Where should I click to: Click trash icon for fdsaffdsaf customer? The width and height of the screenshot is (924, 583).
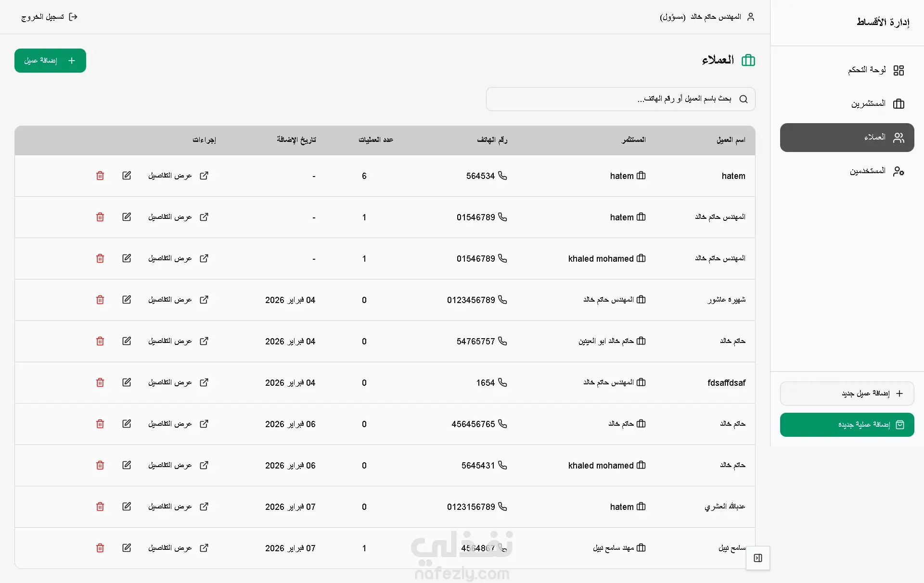(100, 382)
